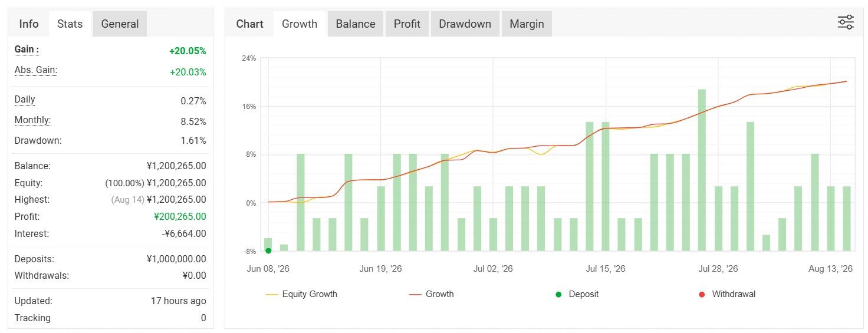
Task: Click the 17 hours ago updated value
Action: coord(179,301)
